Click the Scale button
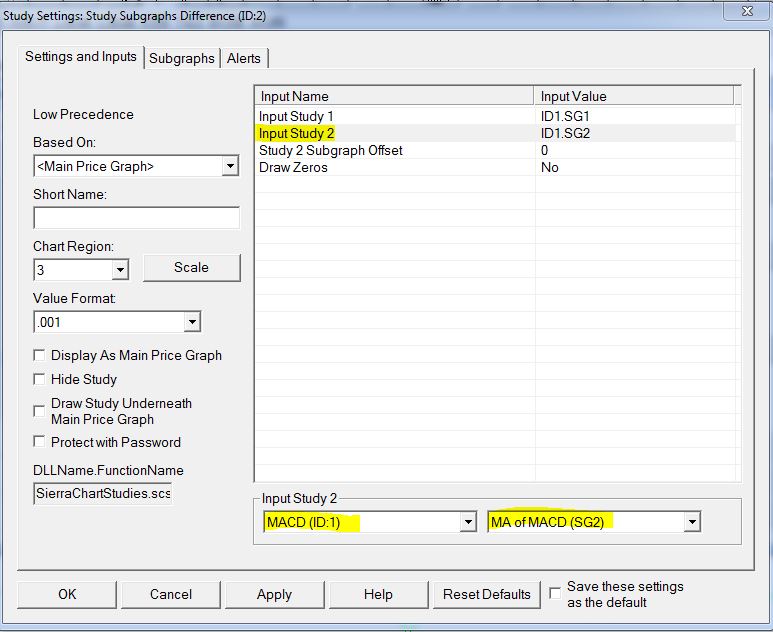 pos(192,268)
